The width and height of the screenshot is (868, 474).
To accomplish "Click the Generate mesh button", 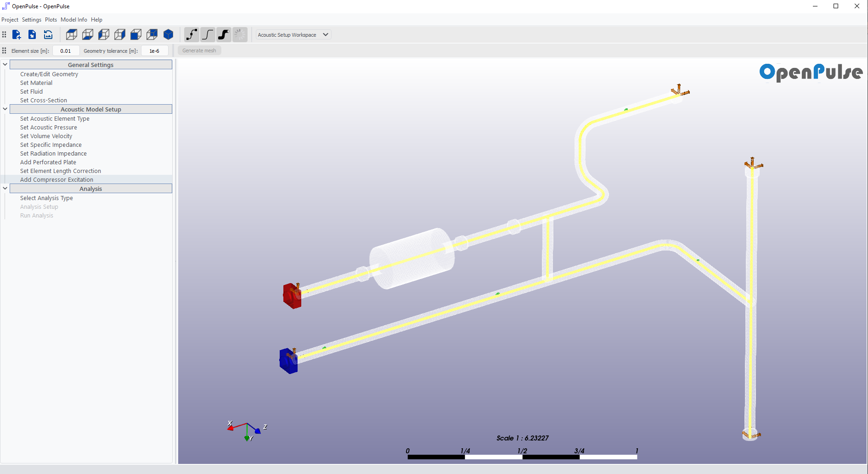I will [199, 50].
